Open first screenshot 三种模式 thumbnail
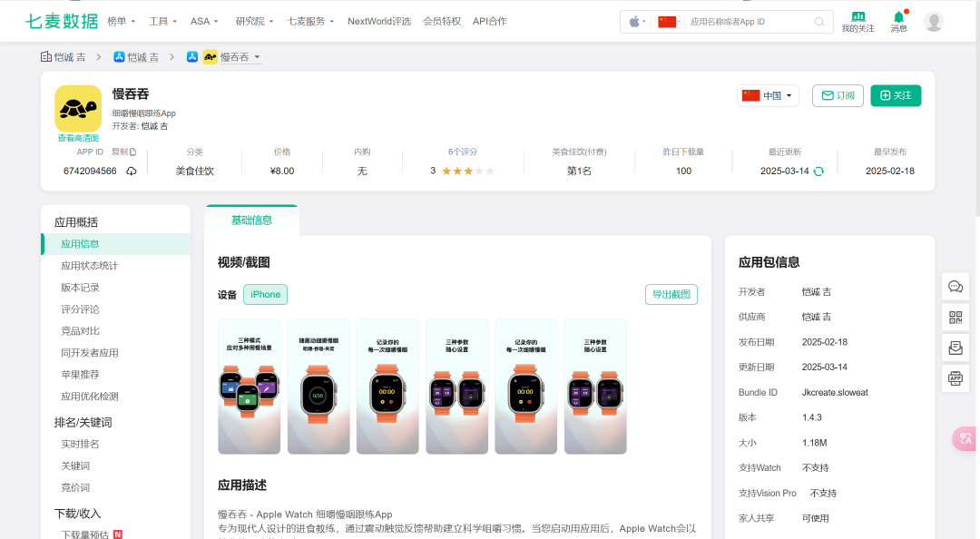Screen dimensions: 980x539 249,387
